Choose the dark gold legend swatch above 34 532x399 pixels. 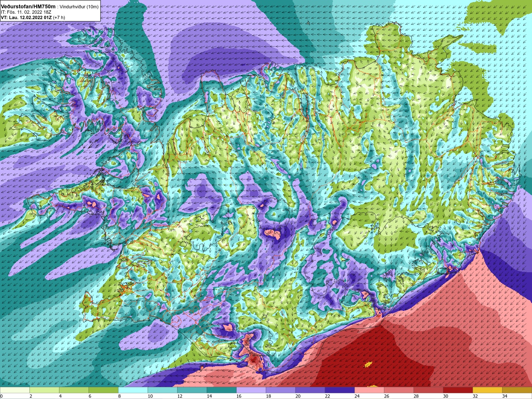(x=517, y=390)
